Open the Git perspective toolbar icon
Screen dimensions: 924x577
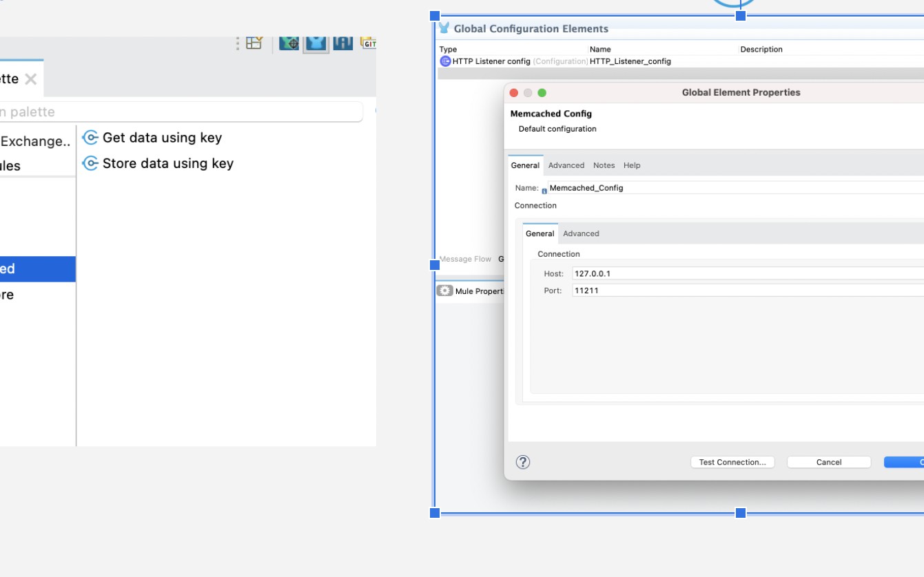[369, 43]
